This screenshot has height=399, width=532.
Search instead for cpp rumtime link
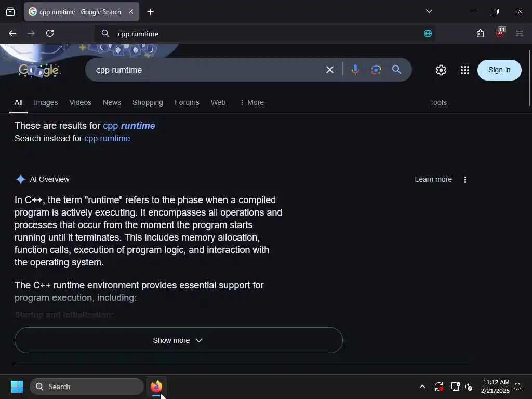pos(107,138)
